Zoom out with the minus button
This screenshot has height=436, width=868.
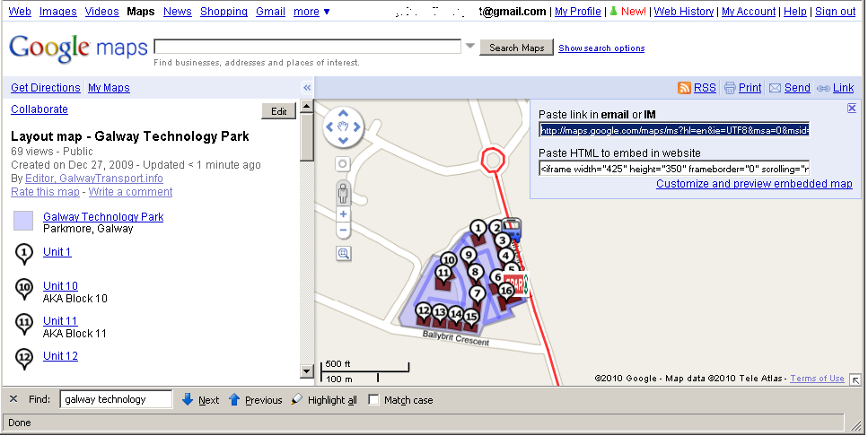tap(343, 231)
